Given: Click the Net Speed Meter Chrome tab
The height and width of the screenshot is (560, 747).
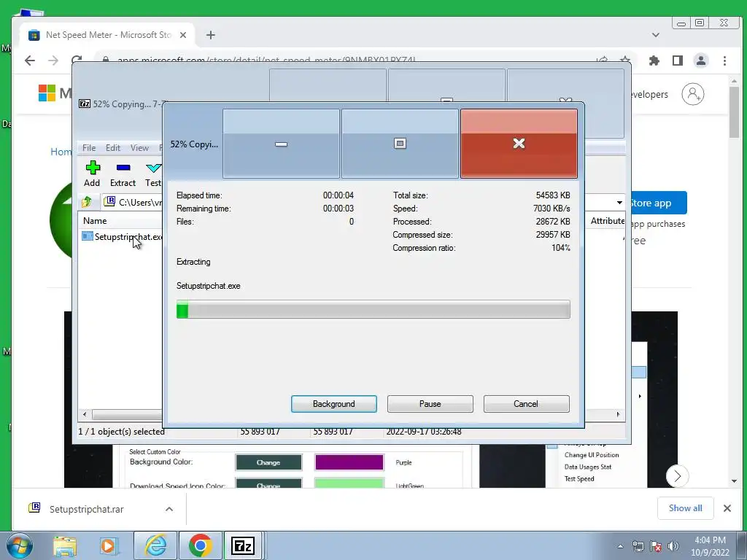Looking at the screenshot, I should point(108,35).
